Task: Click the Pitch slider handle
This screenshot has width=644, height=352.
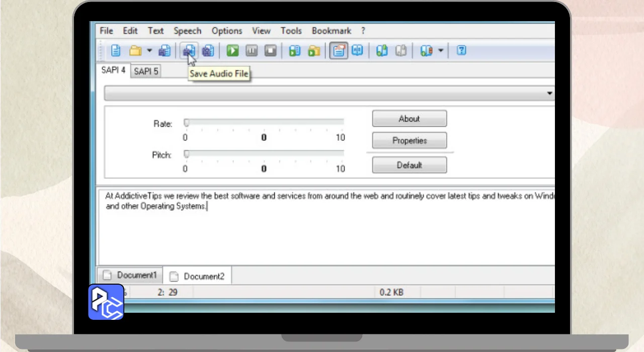Action: point(187,153)
